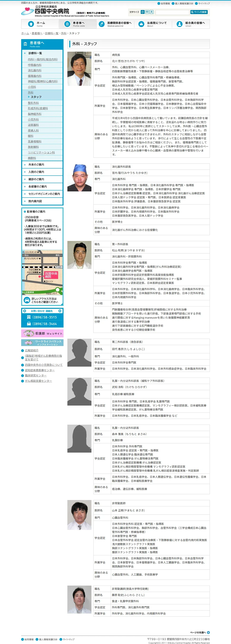The width and height of the screenshot is (231, 644).
Task: Open 組合員の皆様へ navigation tab
Action: pos(191,24)
